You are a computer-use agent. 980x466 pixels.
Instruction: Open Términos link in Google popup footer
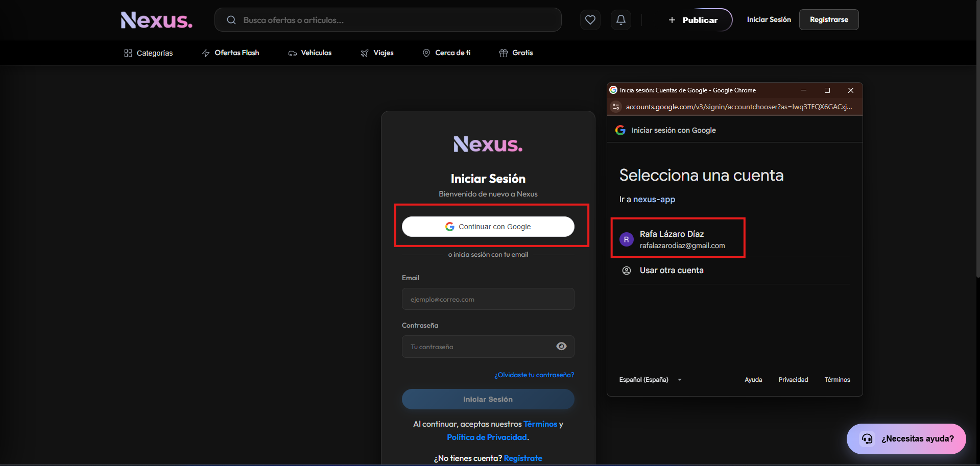coord(838,380)
